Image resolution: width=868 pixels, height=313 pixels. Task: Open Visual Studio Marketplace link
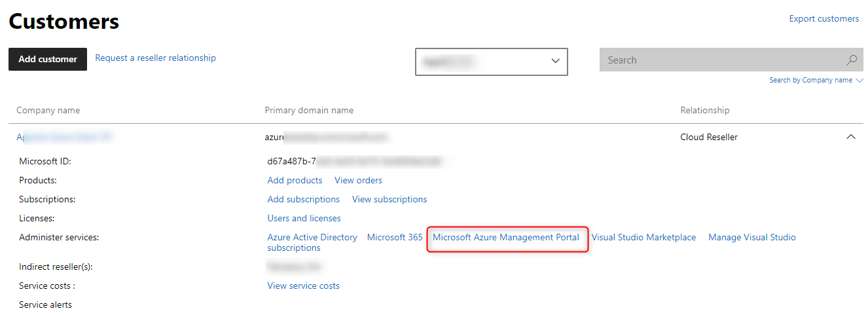click(643, 237)
